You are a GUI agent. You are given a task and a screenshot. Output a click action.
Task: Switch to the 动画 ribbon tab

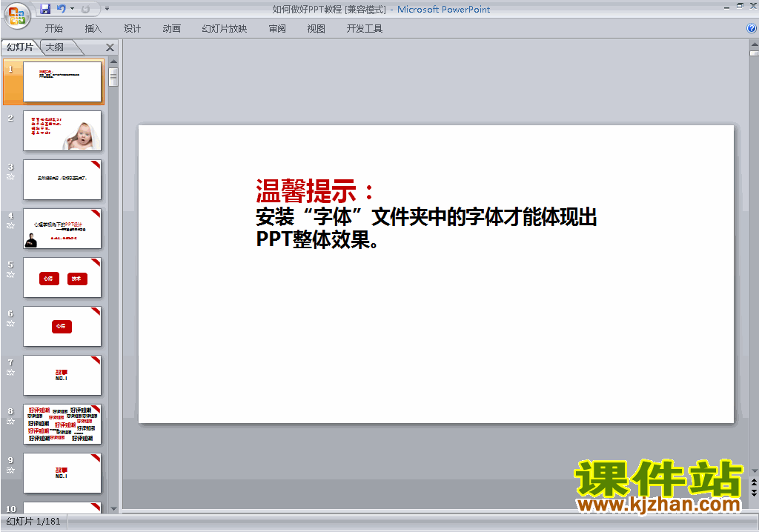pos(171,29)
